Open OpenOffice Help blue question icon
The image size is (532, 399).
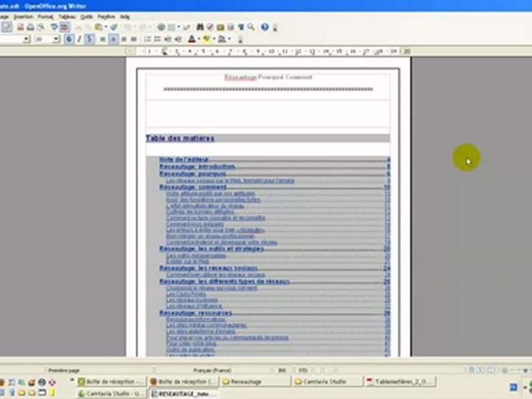[265, 27]
